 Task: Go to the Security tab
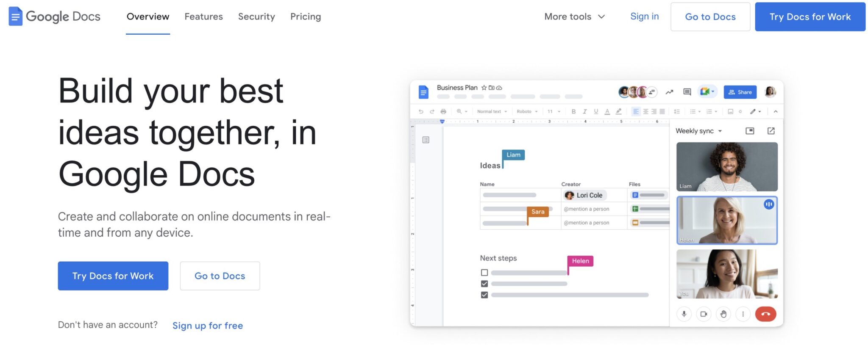[256, 17]
